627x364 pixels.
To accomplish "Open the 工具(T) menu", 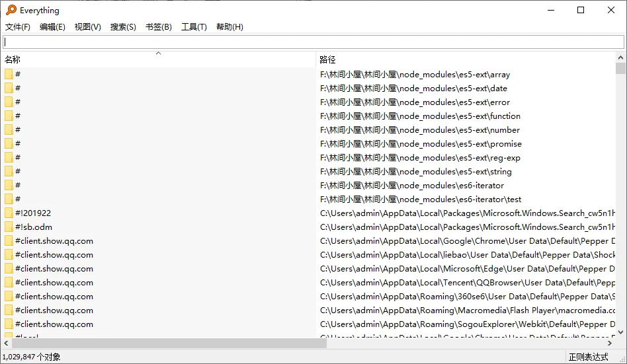I will [194, 27].
